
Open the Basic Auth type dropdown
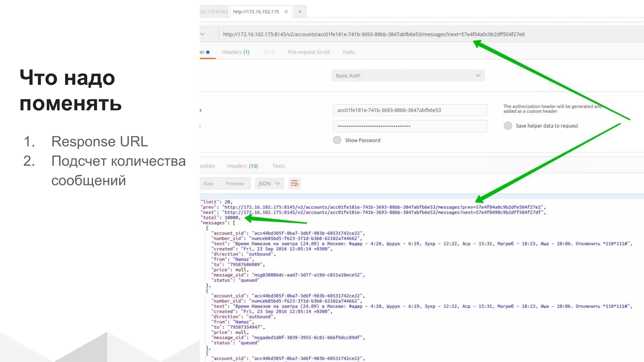point(408,76)
